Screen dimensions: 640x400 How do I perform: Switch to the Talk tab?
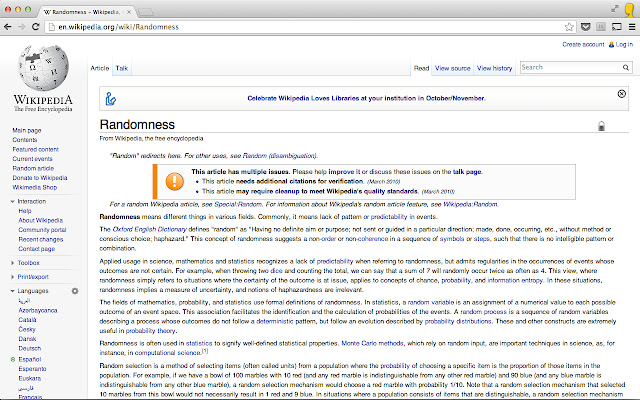pos(122,68)
